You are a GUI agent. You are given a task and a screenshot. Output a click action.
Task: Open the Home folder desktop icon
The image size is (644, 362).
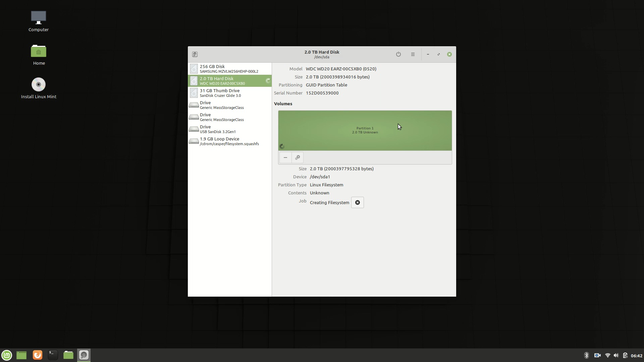(39, 55)
